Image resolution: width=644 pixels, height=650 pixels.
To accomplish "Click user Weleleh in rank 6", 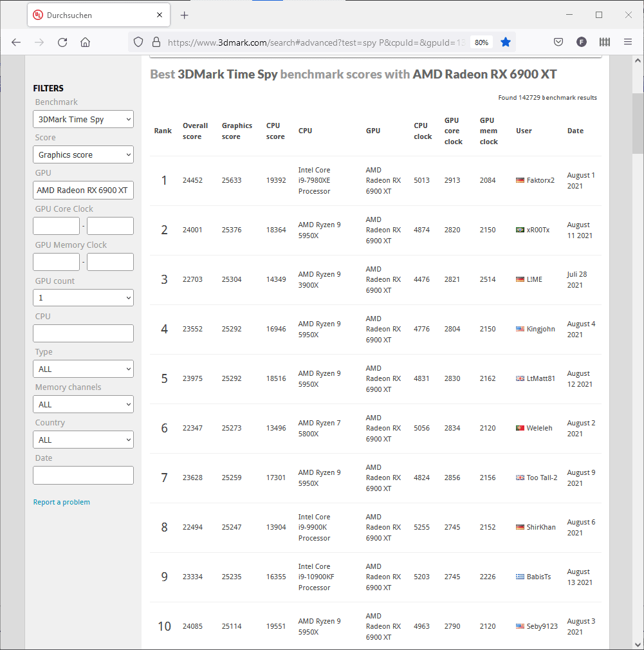I will click(539, 428).
